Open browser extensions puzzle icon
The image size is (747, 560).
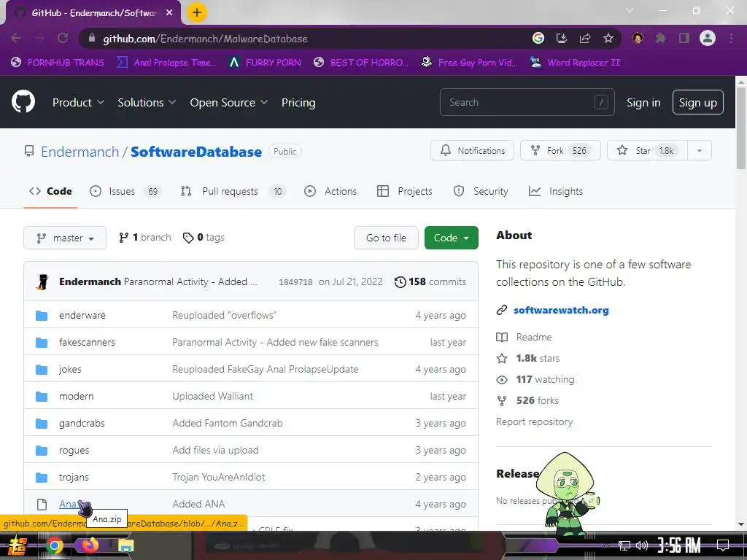(x=661, y=38)
